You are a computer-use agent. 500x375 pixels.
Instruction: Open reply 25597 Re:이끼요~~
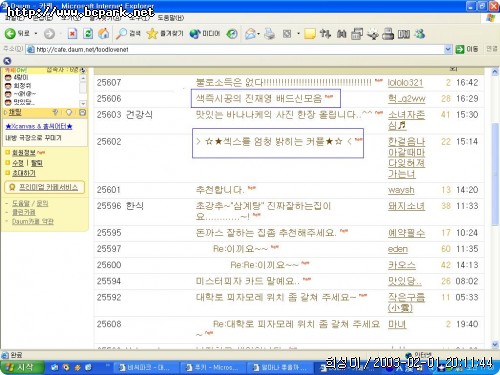tap(240, 249)
